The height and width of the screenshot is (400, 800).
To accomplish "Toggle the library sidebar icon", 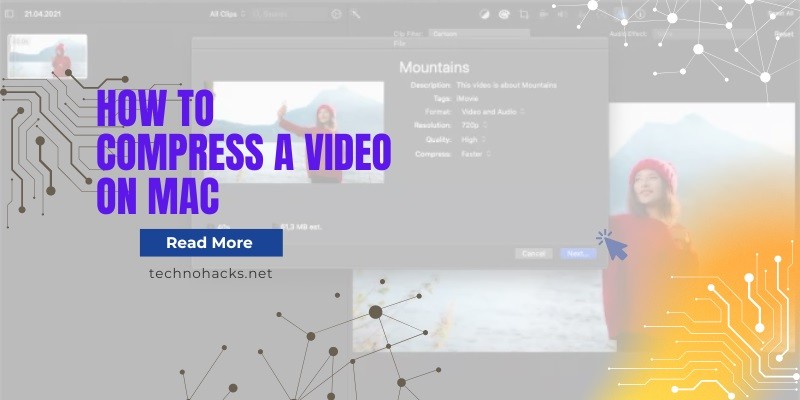I will pos(9,14).
